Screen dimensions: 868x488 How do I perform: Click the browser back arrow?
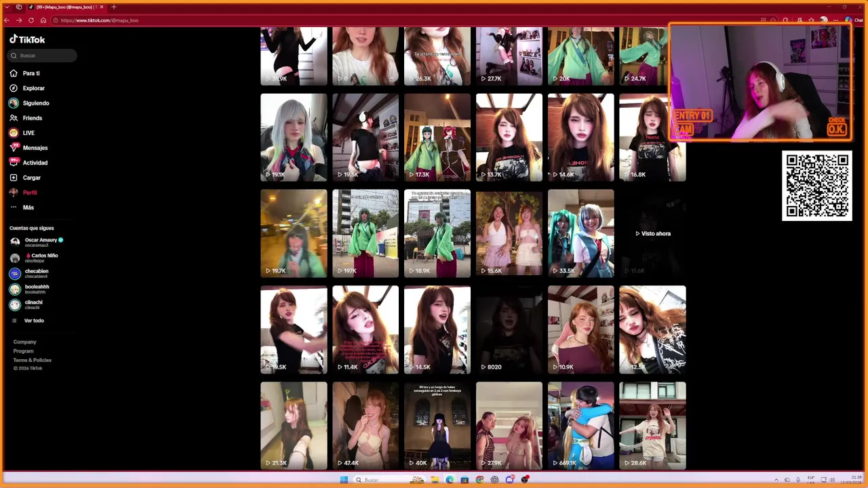(x=7, y=20)
